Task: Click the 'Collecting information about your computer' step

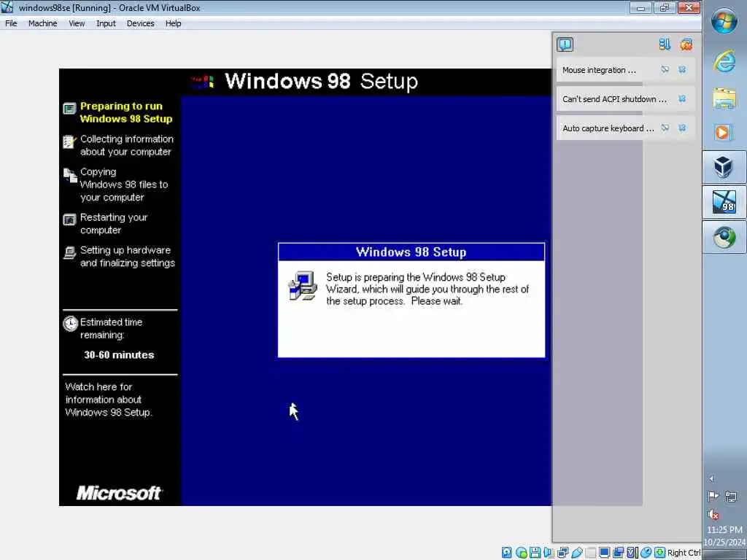Action: pyautogui.click(x=127, y=145)
